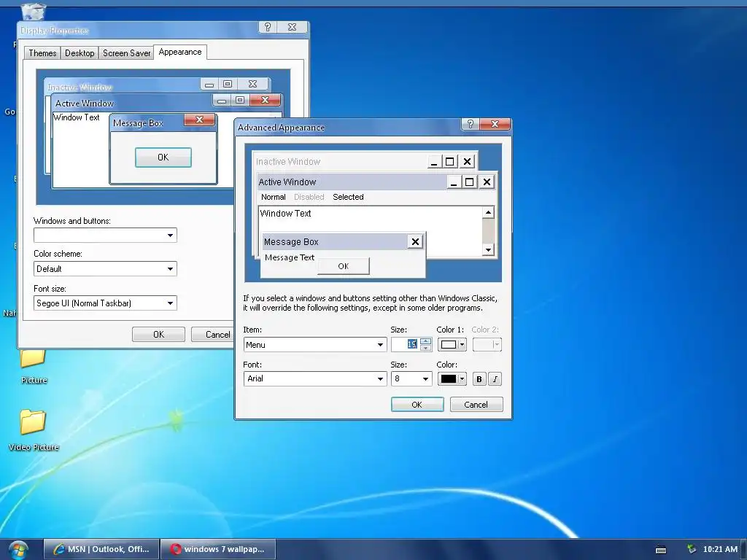The width and height of the screenshot is (747, 560).
Task: Close the Display Properties window
Action: (293, 27)
